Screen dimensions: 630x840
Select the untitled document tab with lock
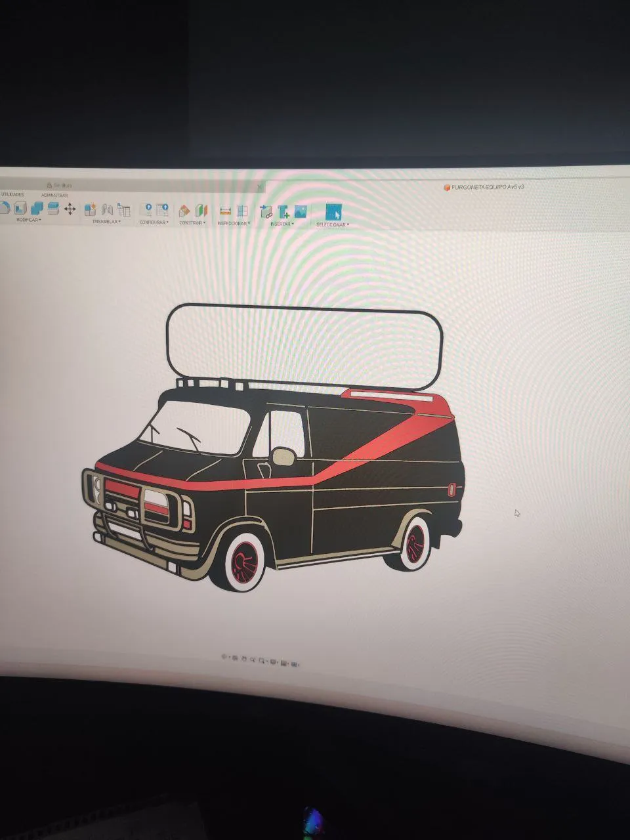pos(60,186)
